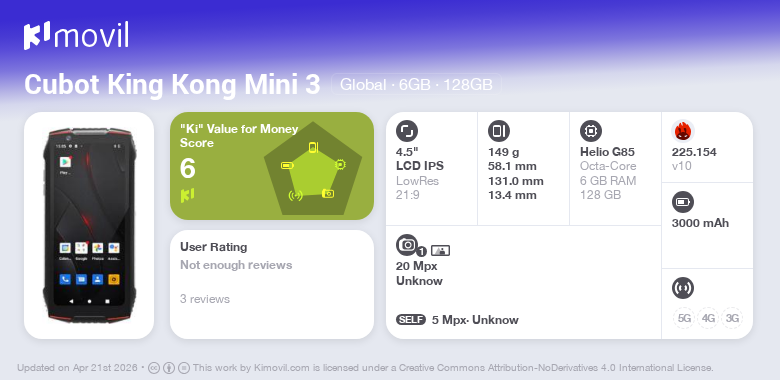Click the 128 GB storage text
780x380 pixels.
point(600,195)
